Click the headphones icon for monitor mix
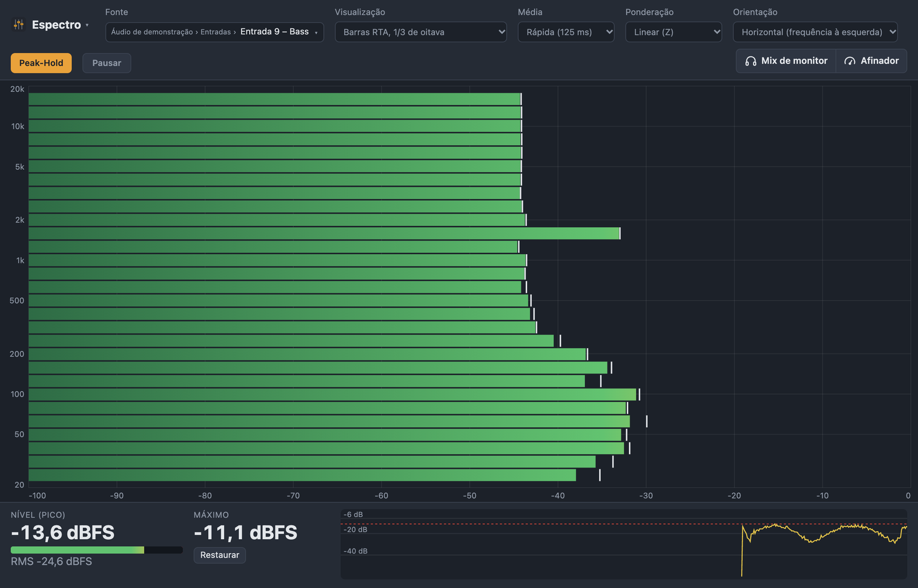918x588 pixels. pos(750,61)
